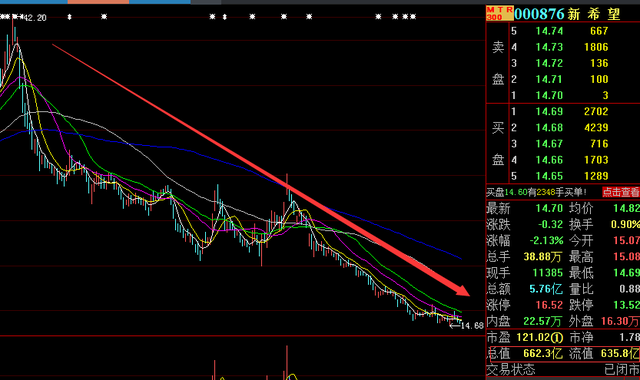This screenshot has height=380, width=640.
Task: Switch to the orange top tab segment
Action: coord(98,2)
